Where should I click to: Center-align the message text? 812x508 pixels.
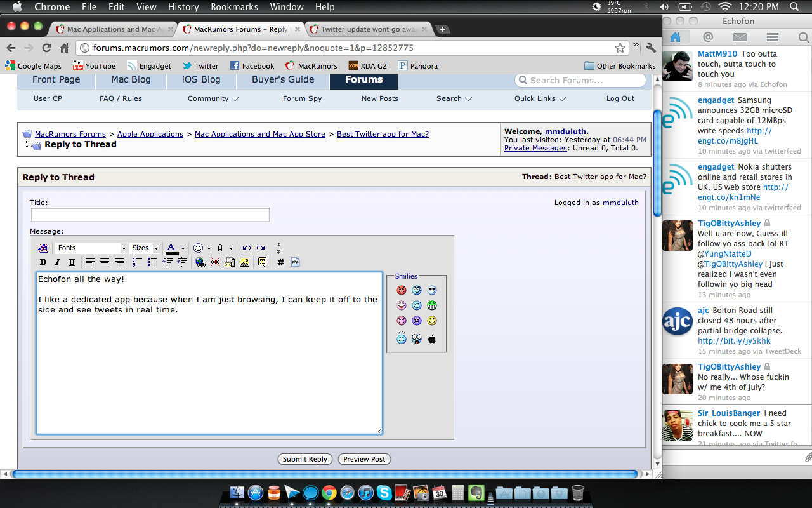105,262
